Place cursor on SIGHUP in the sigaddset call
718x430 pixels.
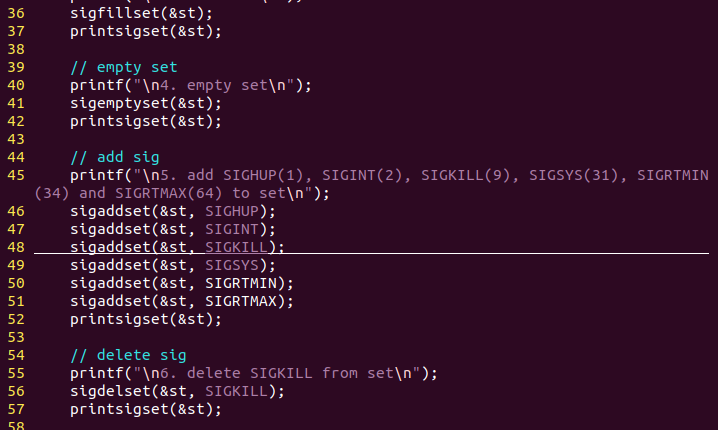[231, 211]
